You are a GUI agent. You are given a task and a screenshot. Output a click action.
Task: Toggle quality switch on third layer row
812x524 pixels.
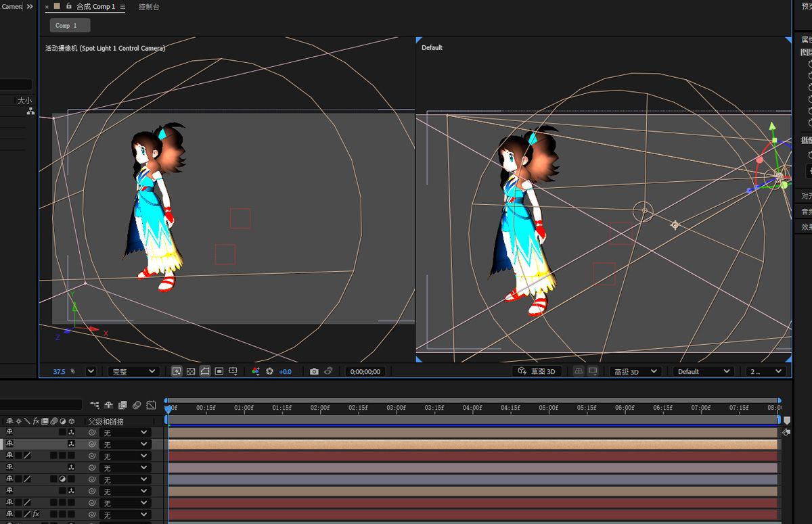[x=27, y=456]
